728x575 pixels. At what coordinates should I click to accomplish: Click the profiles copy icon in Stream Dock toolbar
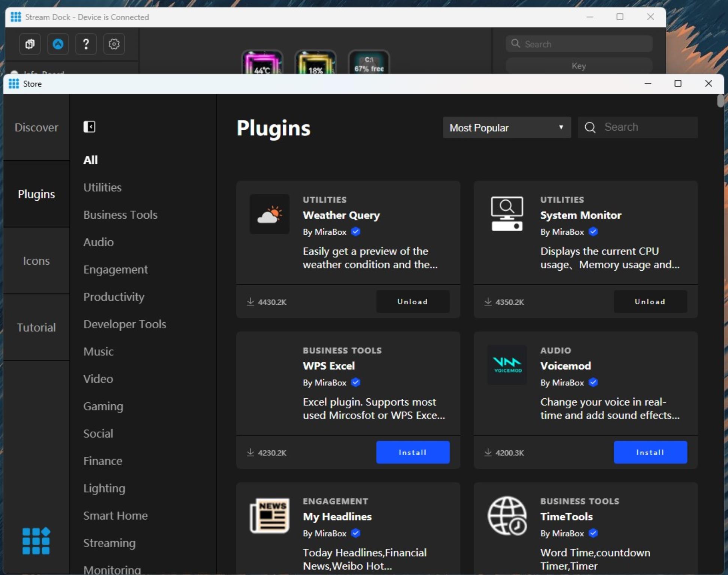(x=30, y=44)
